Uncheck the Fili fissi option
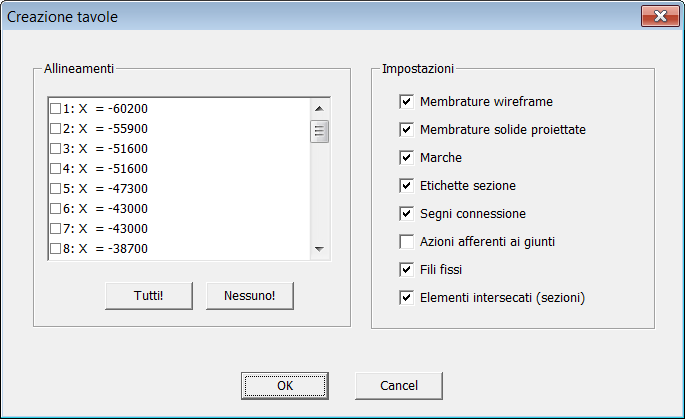 (406, 269)
